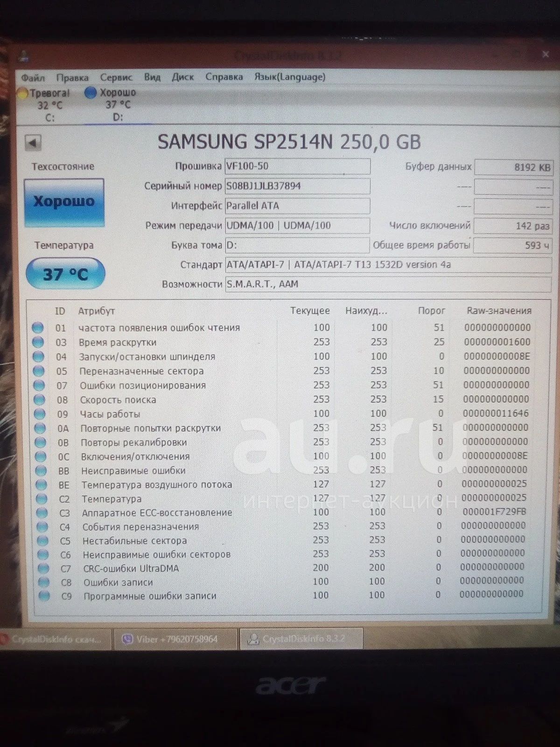Click the ID column header
Image resolution: width=560 pixels, height=747 pixels.
coord(60,311)
